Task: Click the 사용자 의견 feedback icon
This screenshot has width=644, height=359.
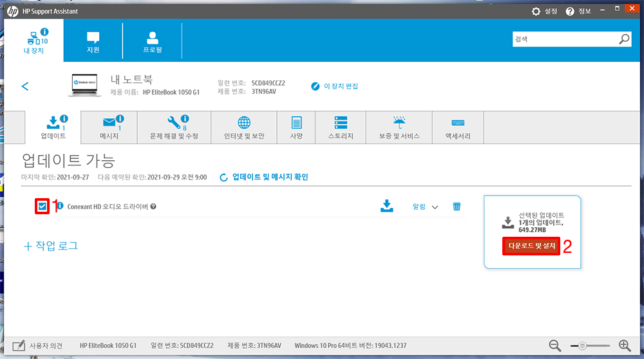Action: tap(19, 346)
